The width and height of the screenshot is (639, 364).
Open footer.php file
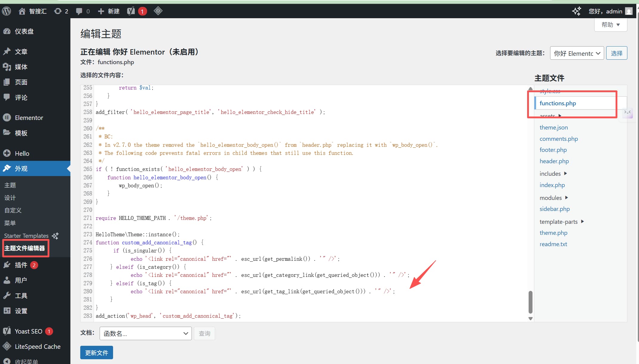pos(553,150)
